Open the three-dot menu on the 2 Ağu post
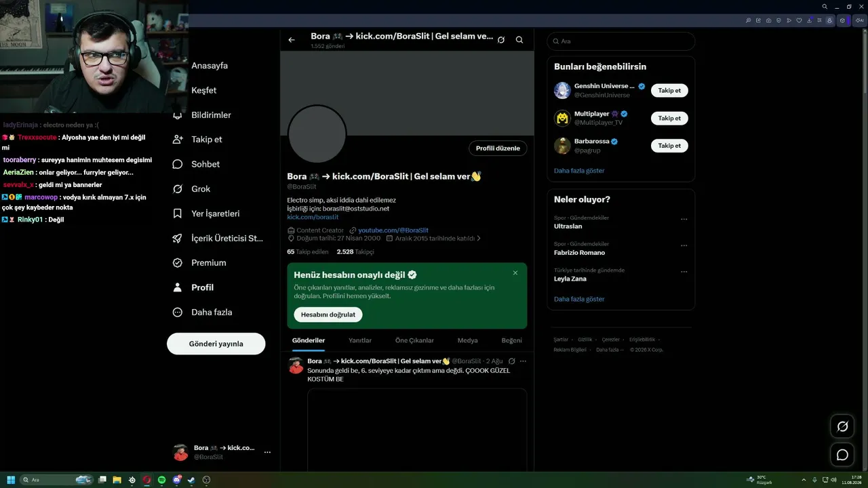This screenshot has height=488, width=868. 523,361
